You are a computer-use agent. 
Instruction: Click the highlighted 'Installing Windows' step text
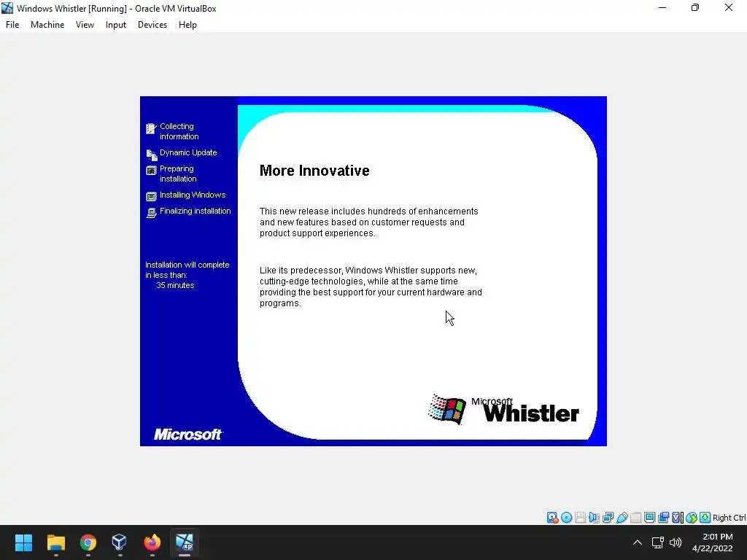(x=193, y=195)
